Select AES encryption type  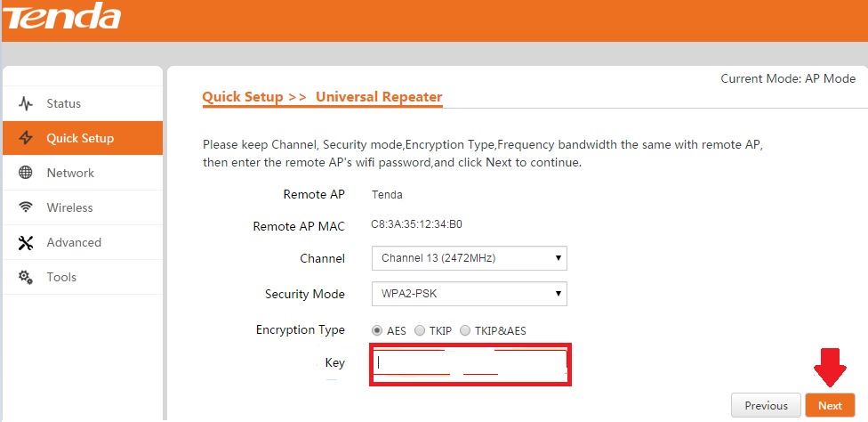[377, 330]
